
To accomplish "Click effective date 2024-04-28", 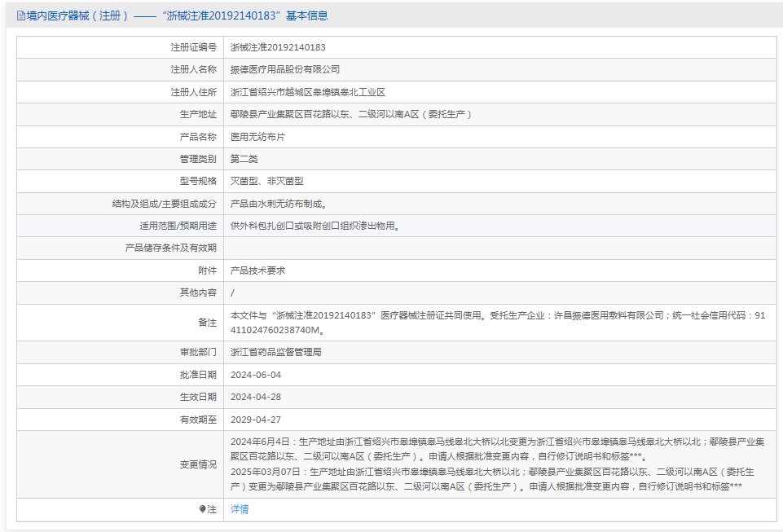I will (256, 397).
